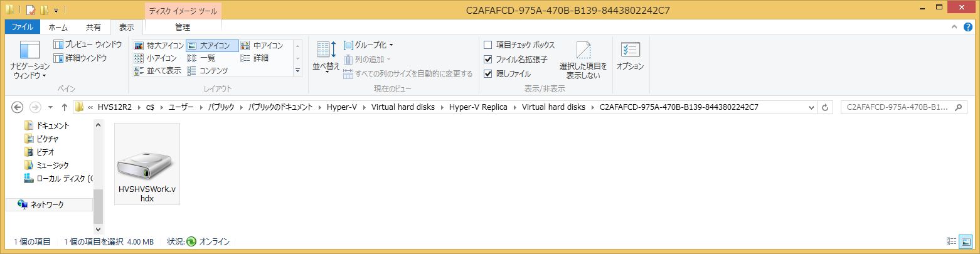This screenshot has height=254, width=980.
Task: Refresh the current folder view
Action: 826,107
